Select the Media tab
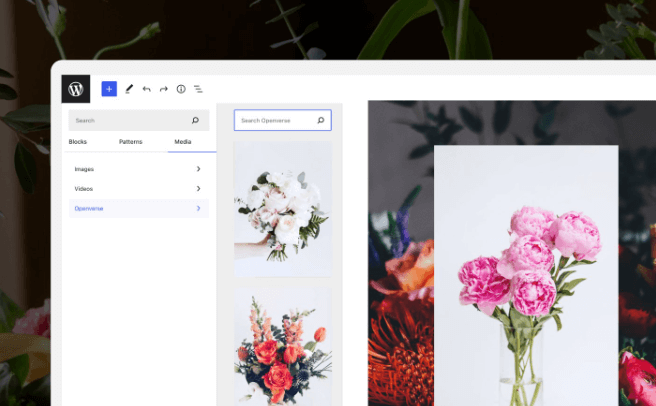Image resolution: width=656 pixels, height=406 pixels. 183,142
